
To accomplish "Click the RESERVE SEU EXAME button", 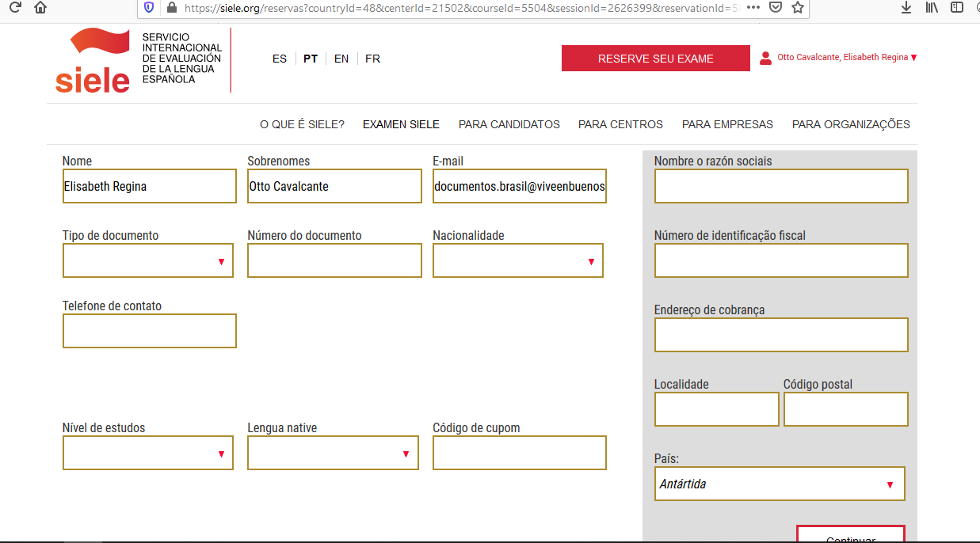I will point(656,59).
